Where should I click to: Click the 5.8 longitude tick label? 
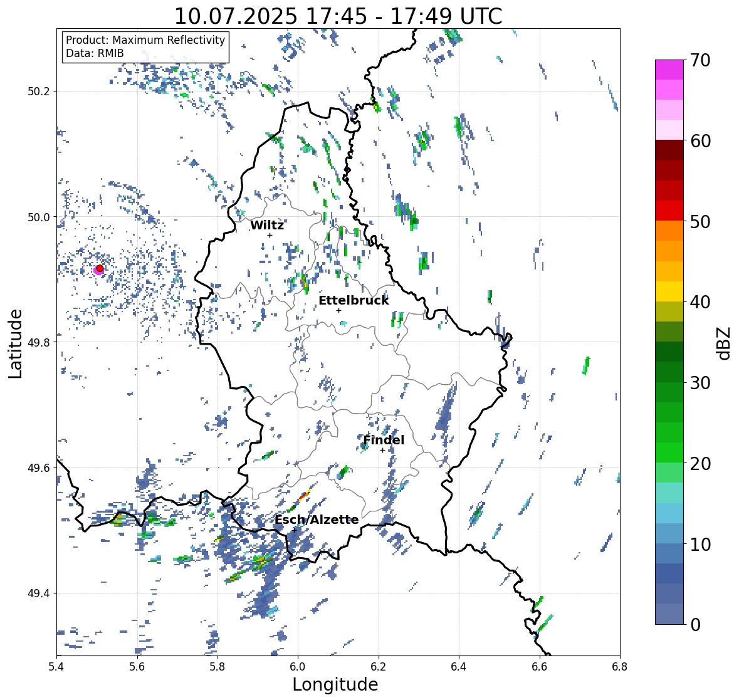[218, 667]
